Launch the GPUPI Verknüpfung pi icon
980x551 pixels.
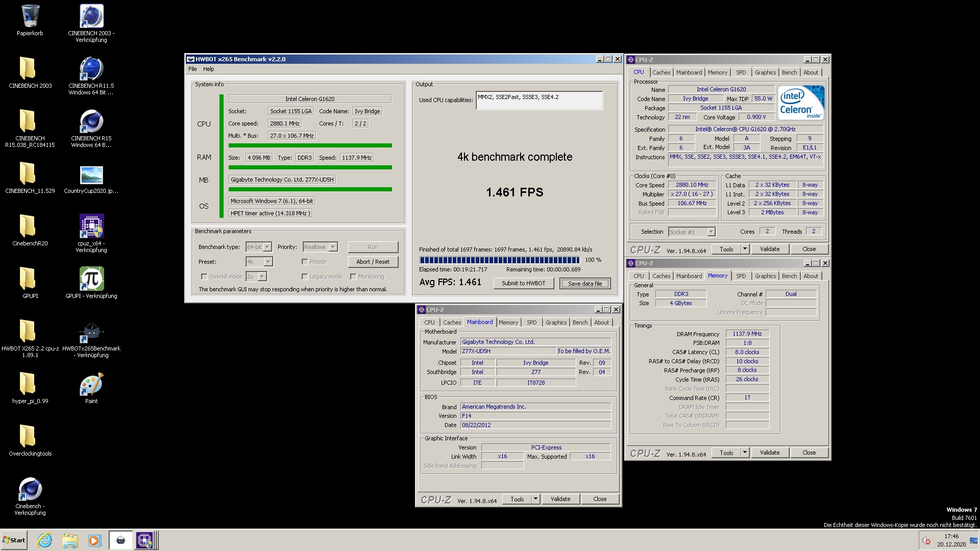[91, 283]
